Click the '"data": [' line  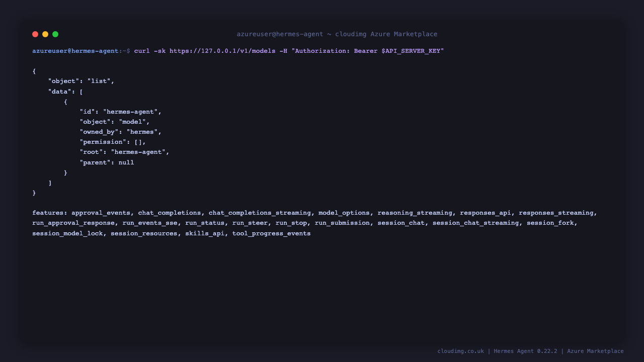tap(65, 92)
